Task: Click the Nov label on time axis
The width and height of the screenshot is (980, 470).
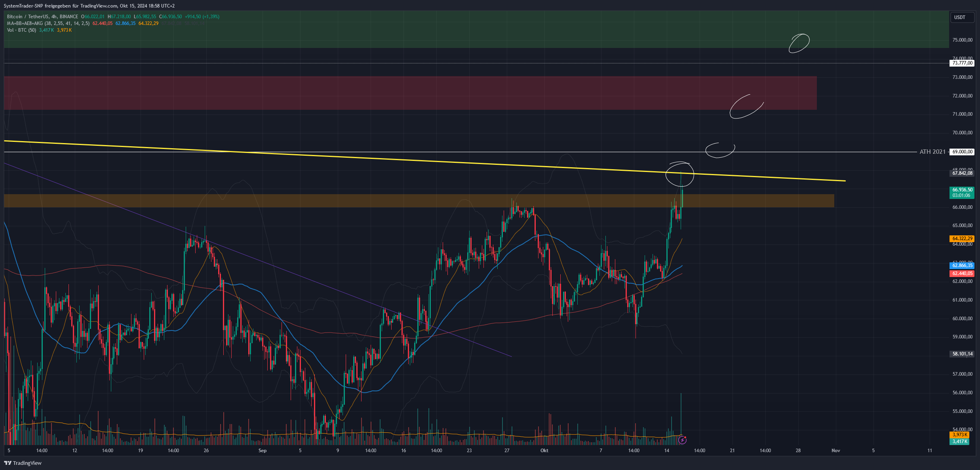Action: tap(836, 451)
